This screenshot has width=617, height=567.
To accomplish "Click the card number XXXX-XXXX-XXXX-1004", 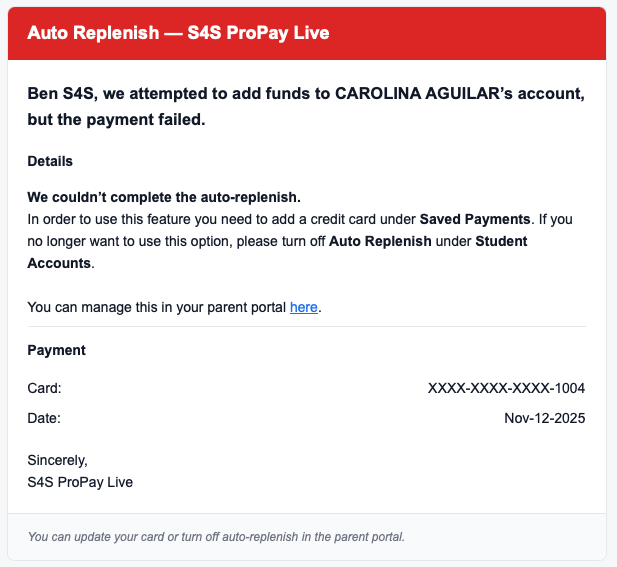I will coord(506,388).
